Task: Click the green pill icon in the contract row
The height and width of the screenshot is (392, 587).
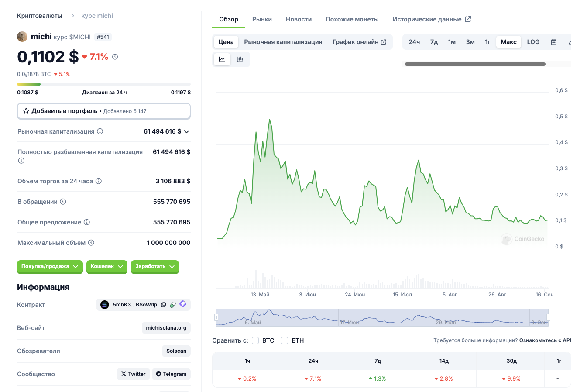Action: 173,305
